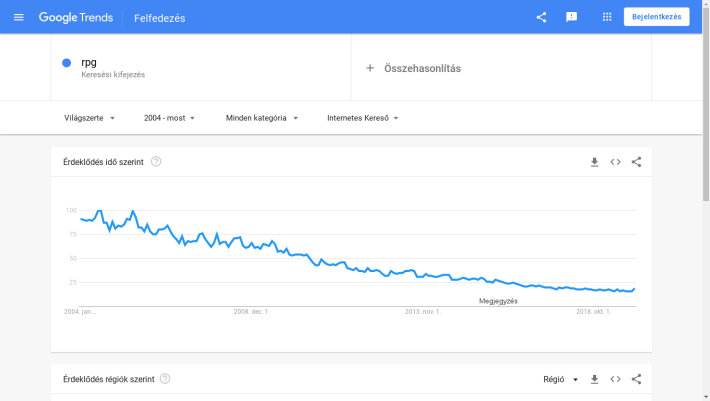Open help for Érdeklődés régiók szerint
710x401 pixels.
165,379
